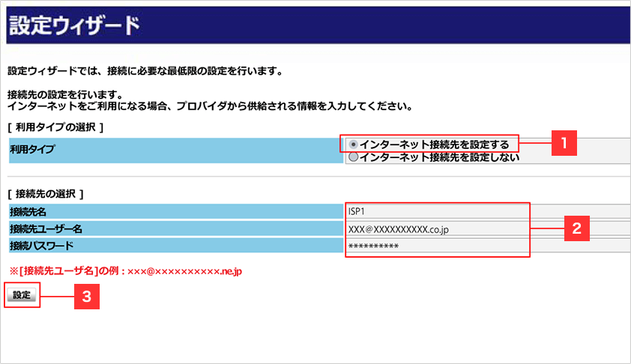Click the red callout marker 2
This screenshot has width=631, height=364.
[576, 228]
